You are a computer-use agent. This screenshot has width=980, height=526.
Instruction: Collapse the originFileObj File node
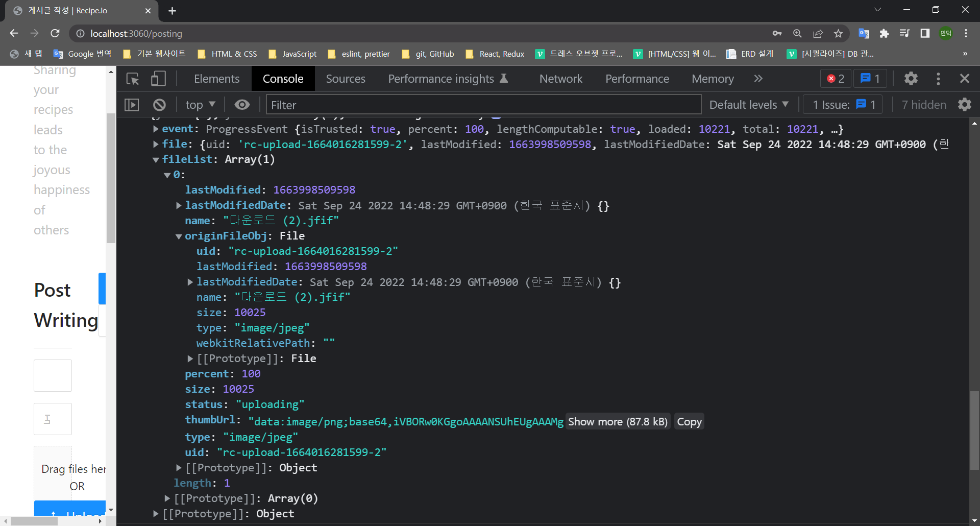(179, 236)
